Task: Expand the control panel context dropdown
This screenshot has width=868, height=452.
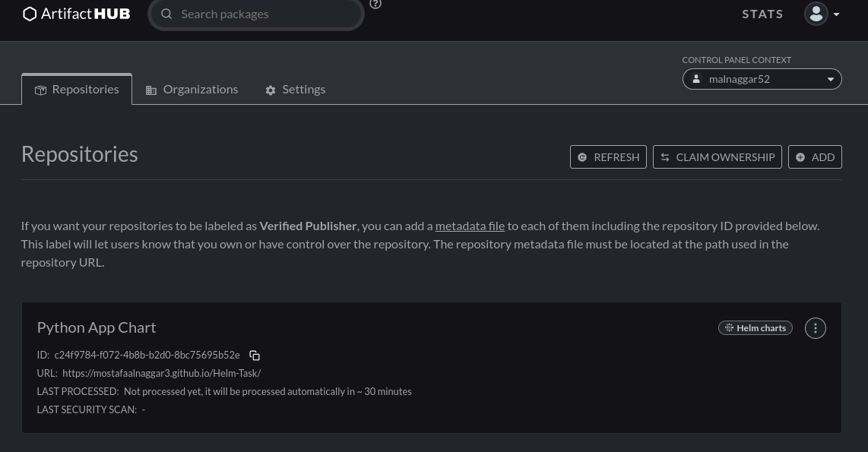Action: click(x=830, y=79)
